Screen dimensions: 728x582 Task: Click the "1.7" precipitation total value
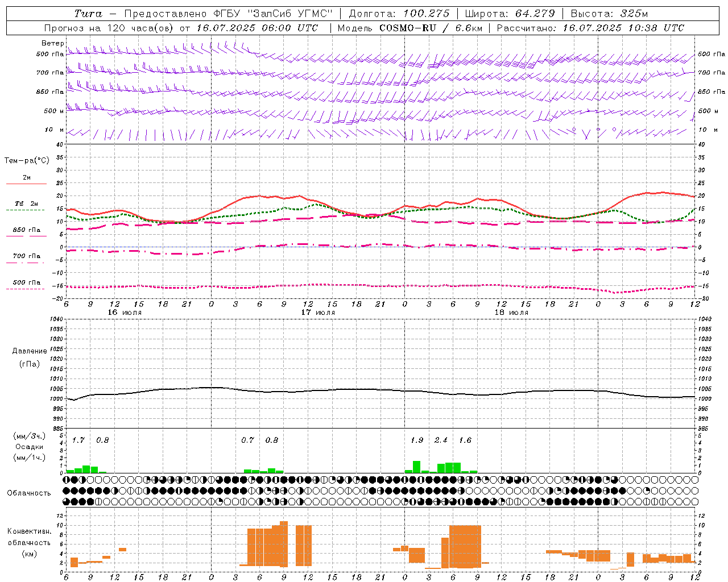[78, 440]
